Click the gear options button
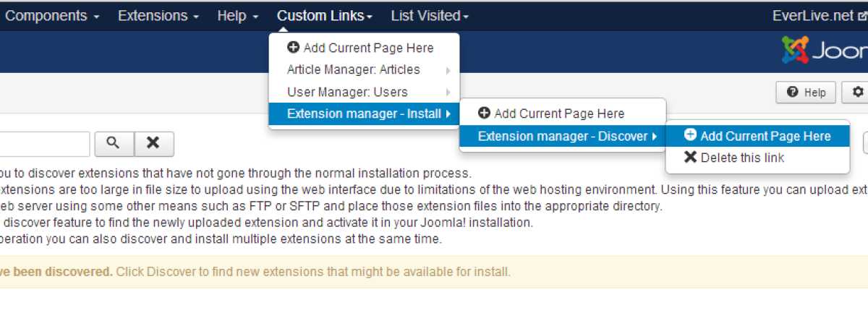Viewport: 868px width, 313px height. tap(858, 93)
